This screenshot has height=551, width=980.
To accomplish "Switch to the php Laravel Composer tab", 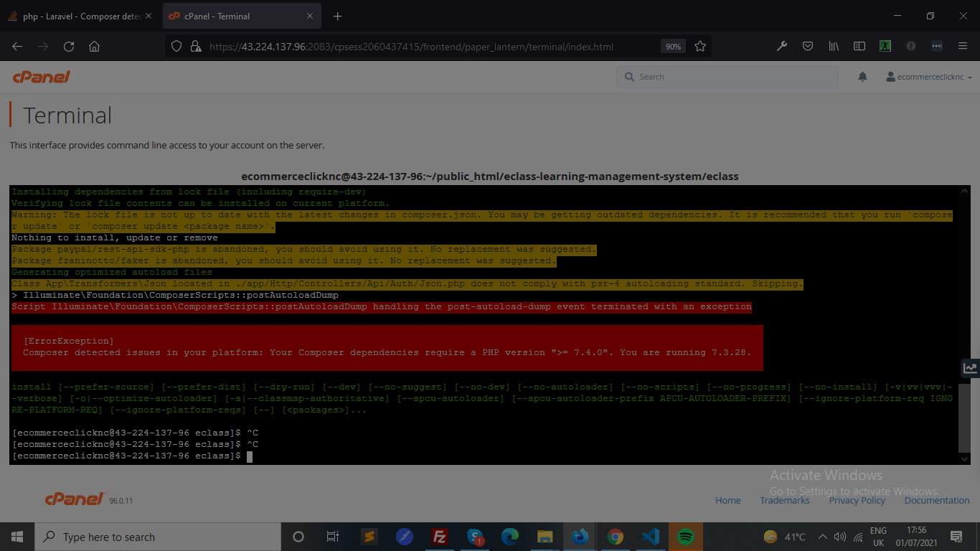I will tap(79, 16).
